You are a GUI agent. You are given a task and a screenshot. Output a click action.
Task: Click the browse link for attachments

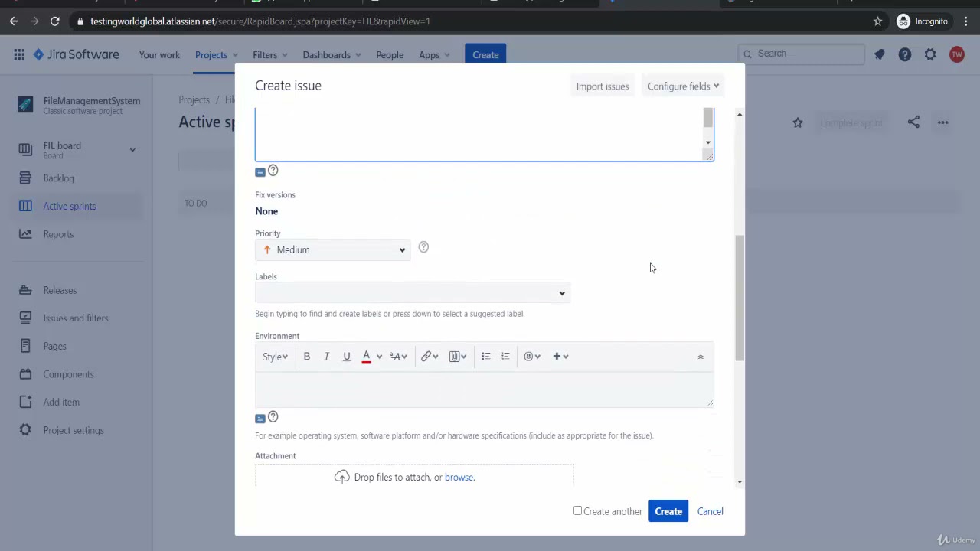click(459, 477)
